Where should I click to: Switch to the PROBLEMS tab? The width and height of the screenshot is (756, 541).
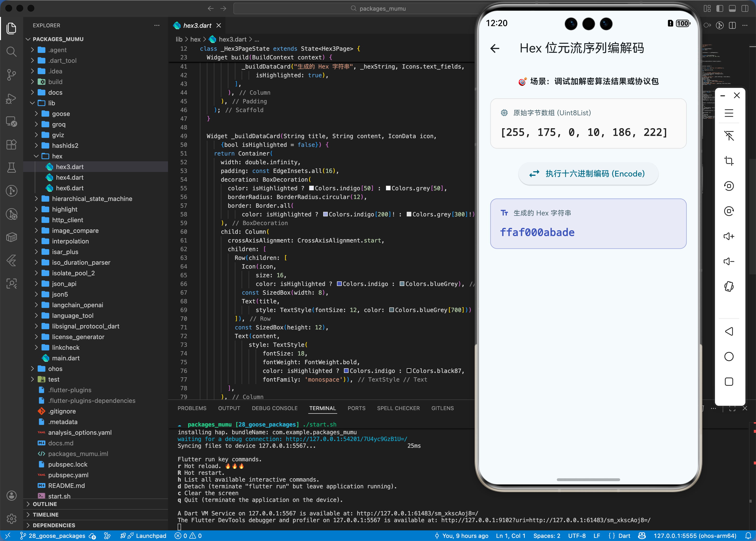click(x=192, y=408)
